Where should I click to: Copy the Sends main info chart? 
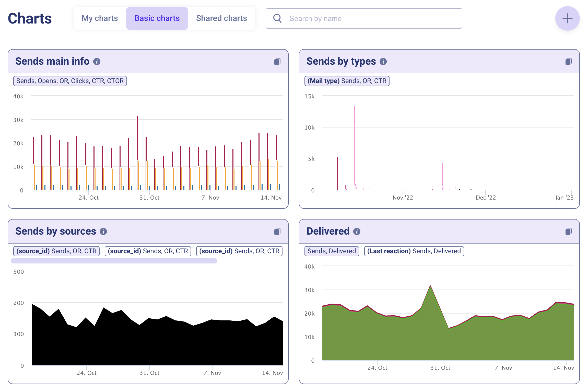pos(277,62)
